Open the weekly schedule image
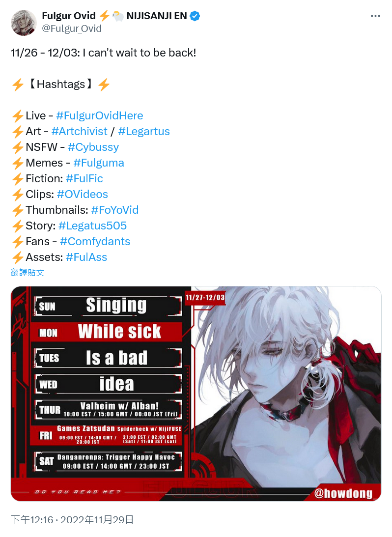 point(196,394)
